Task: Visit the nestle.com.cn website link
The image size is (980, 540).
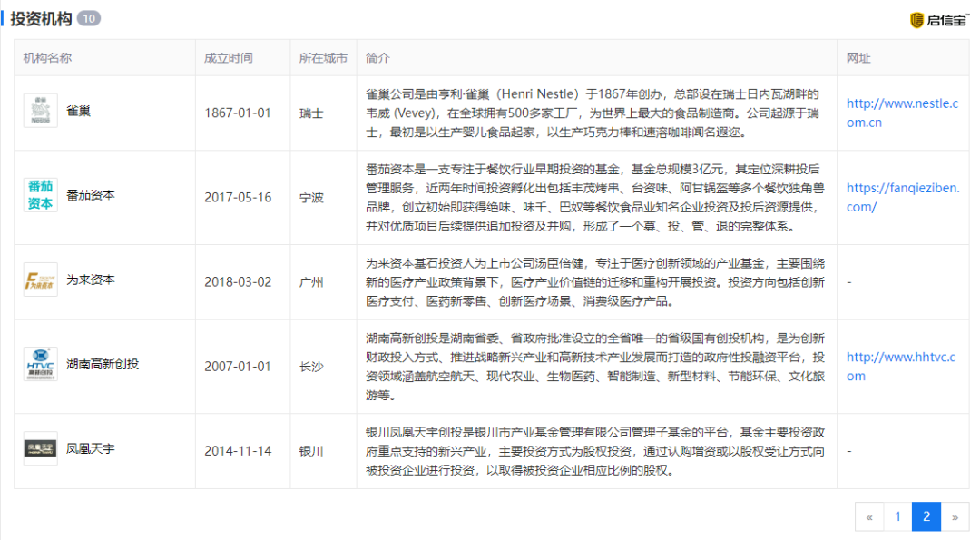Action: (x=903, y=113)
